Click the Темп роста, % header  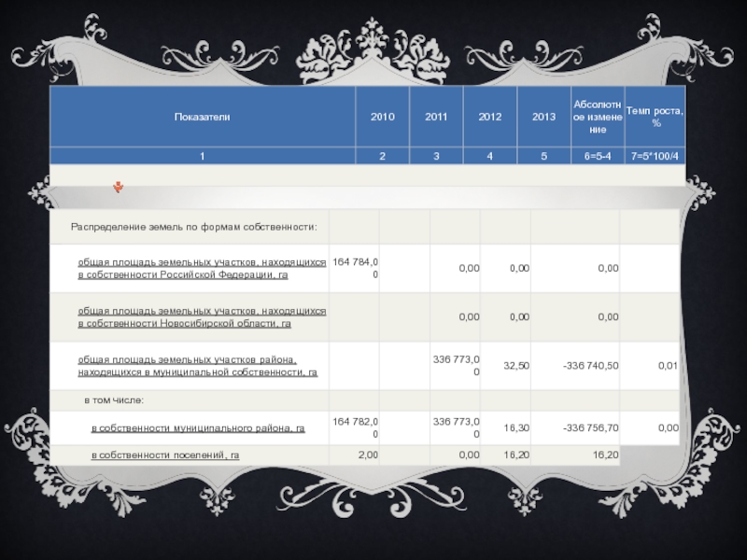pyautogui.click(x=654, y=117)
